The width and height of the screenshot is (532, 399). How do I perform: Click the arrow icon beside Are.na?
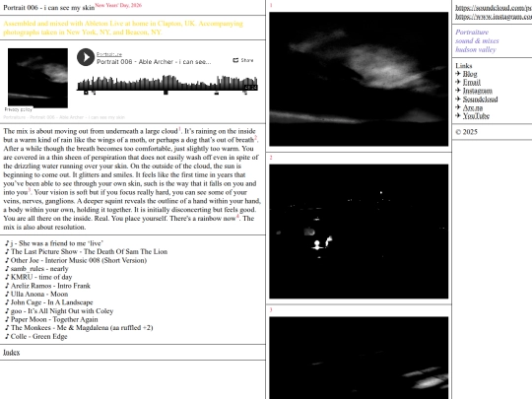pyautogui.click(x=458, y=107)
